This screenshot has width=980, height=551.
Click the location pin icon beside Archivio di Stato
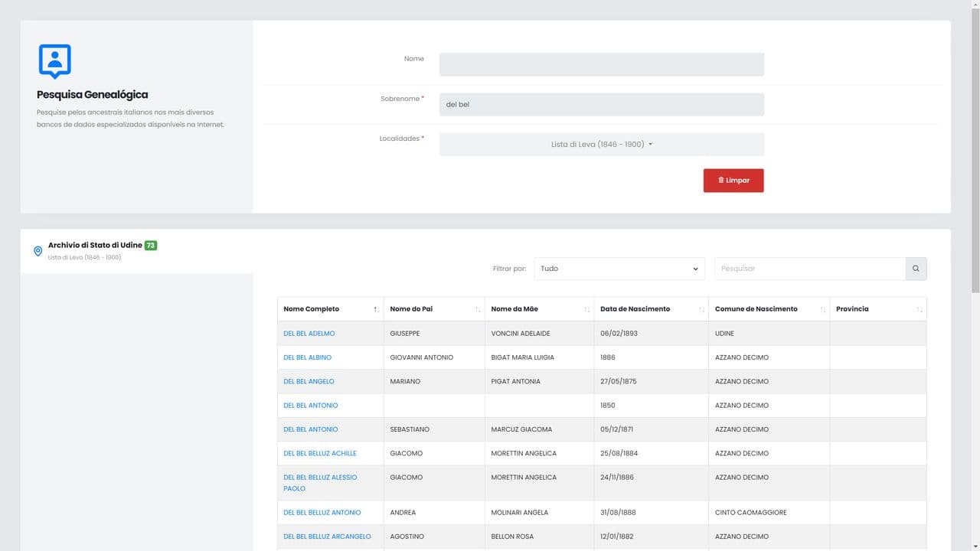38,251
